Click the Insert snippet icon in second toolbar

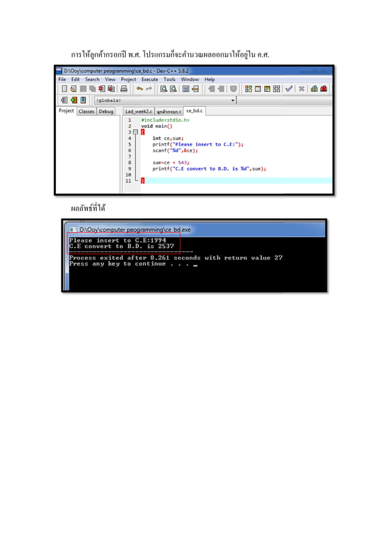click(65, 100)
